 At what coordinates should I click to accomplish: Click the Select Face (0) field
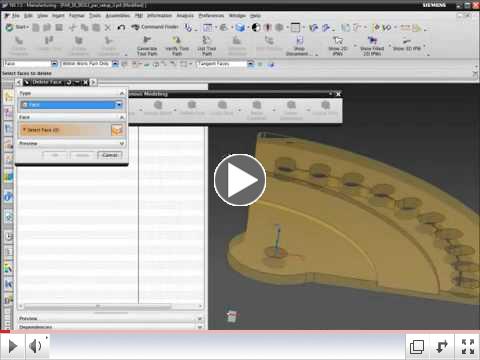(x=65, y=130)
